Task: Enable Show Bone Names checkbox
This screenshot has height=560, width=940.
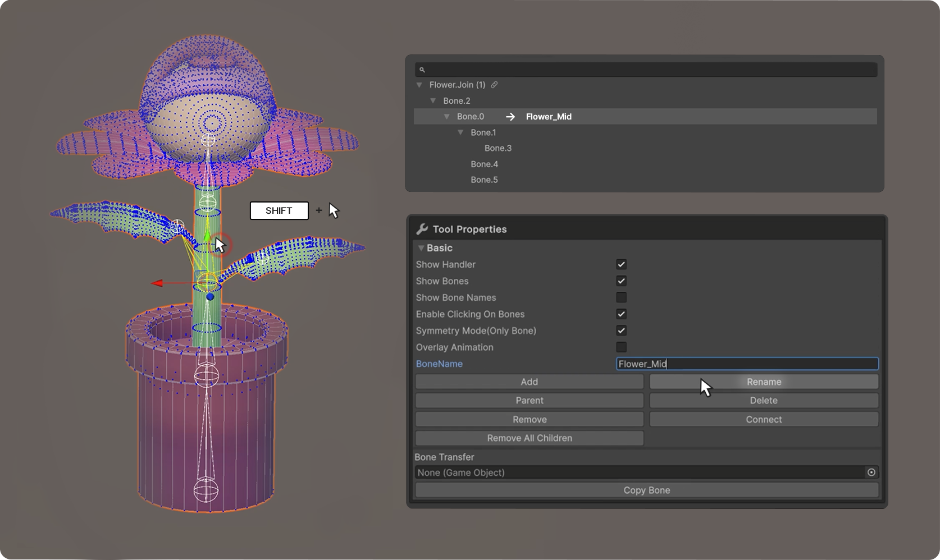Action: click(621, 297)
